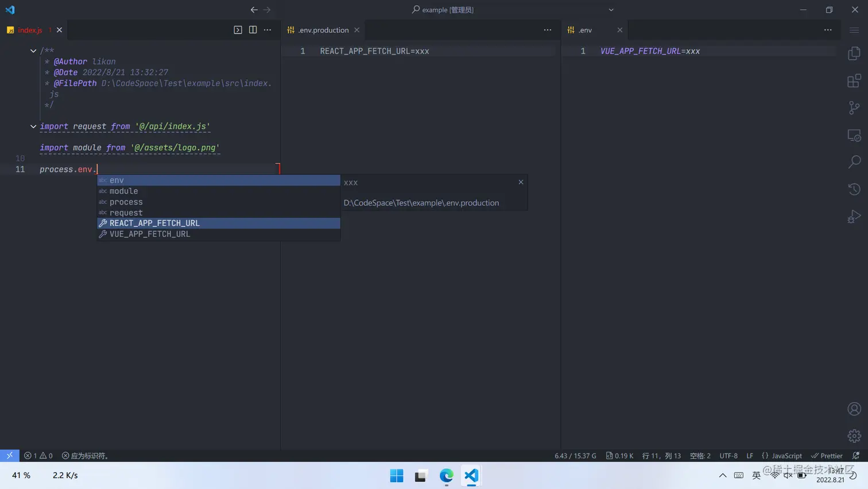Open the remote window indicator in status bar
Viewport: 868px width, 489px height.
pyautogui.click(x=10, y=456)
